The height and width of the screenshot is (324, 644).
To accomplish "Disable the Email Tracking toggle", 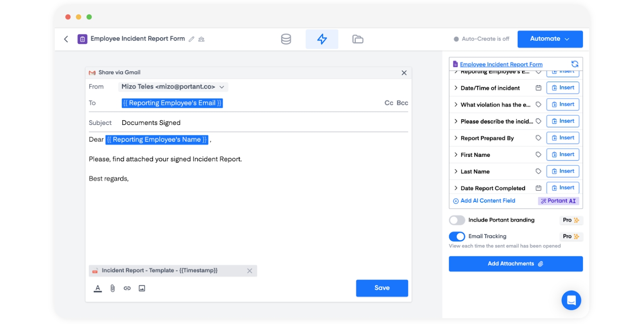I will tap(457, 236).
